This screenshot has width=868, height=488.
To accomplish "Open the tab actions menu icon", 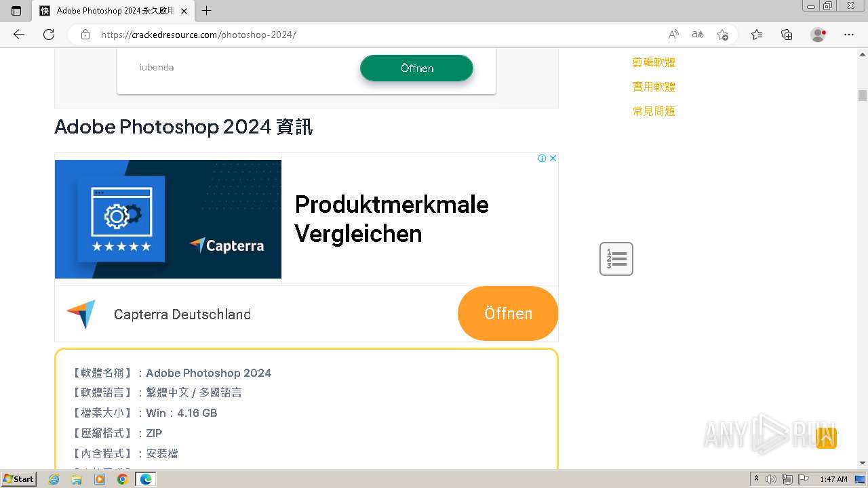I will [16, 11].
